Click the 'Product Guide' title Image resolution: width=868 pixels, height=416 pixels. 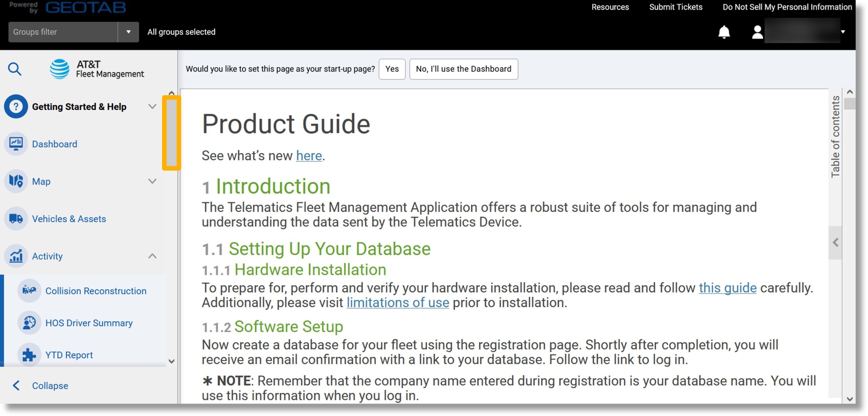click(286, 124)
